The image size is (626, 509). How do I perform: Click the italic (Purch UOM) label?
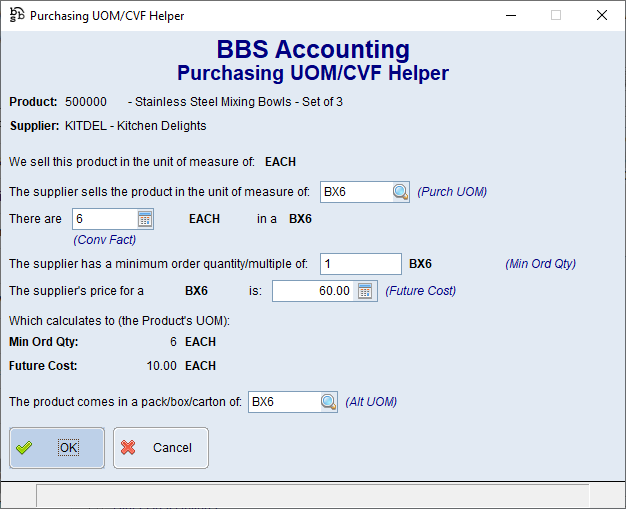tap(452, 192)
